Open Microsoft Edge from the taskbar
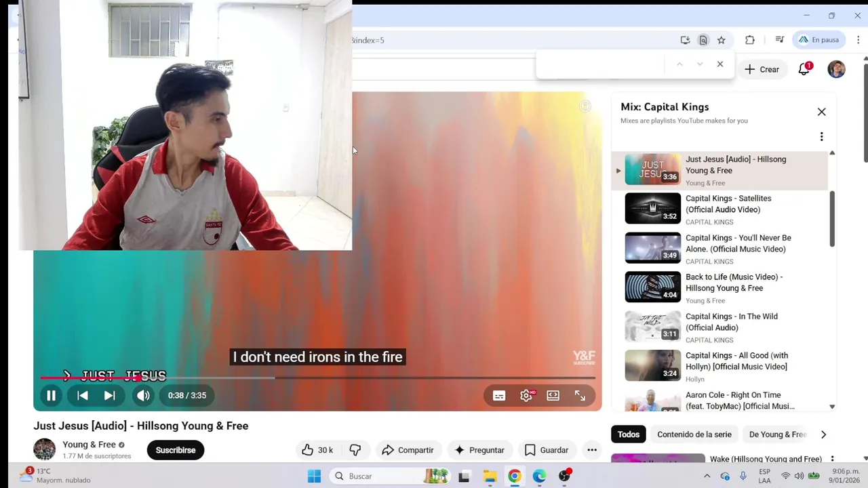 coord(540,476)
